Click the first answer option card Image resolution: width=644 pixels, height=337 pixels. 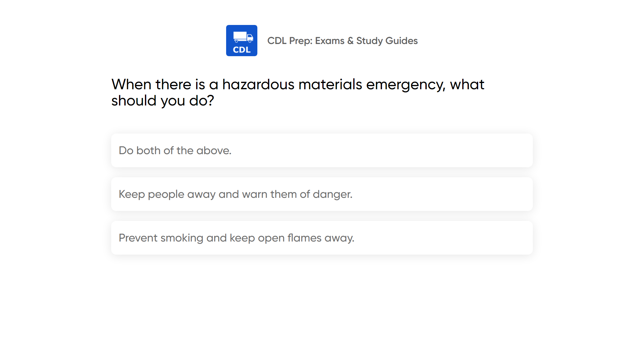pos(322,150)
